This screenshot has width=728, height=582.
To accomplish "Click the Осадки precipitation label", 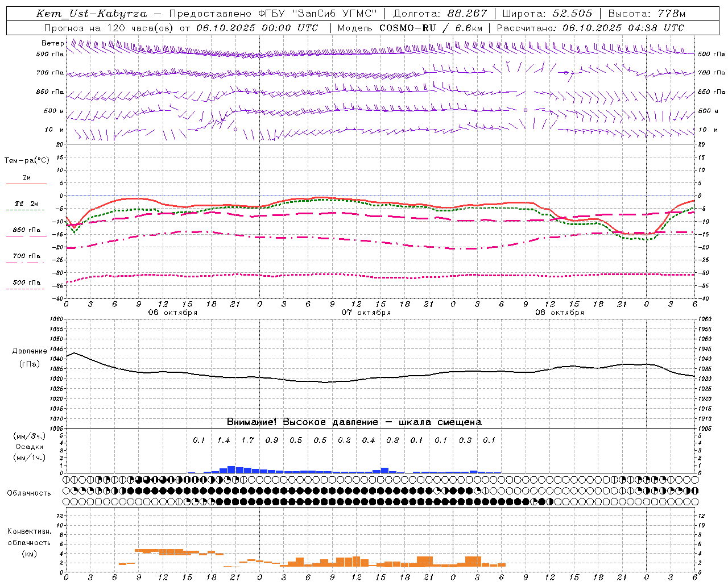I will 29,447.
